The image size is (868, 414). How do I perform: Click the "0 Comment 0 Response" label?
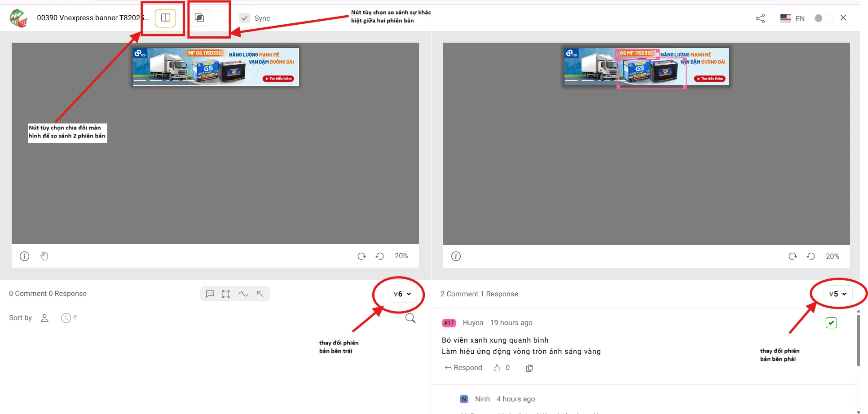click(48, 294)
